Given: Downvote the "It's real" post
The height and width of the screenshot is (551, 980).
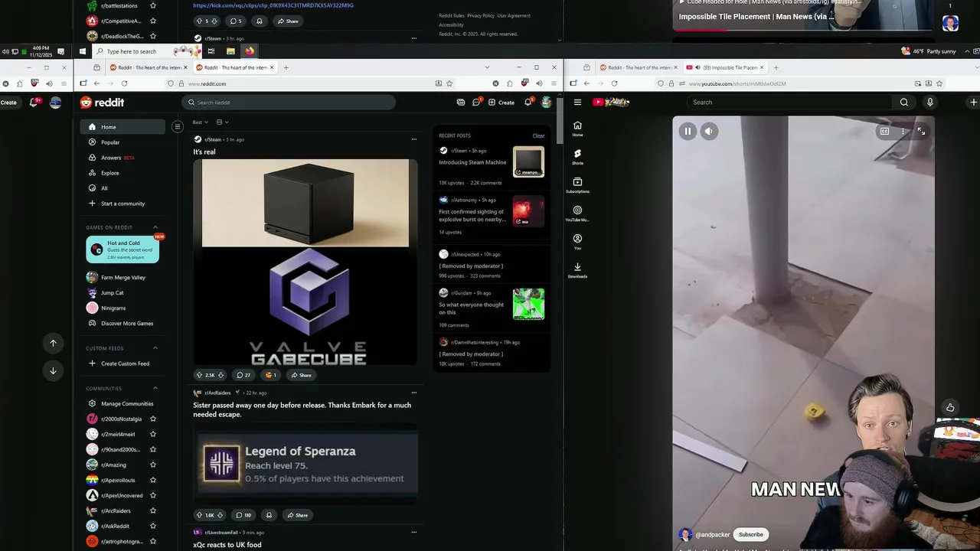Looking at the screenshot, I should (x=220, y=375).
